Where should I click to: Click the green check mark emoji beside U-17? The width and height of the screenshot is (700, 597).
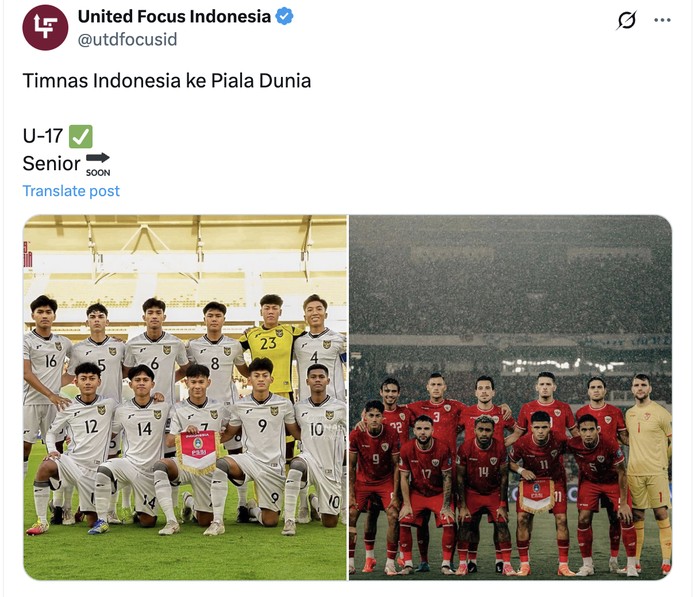click(81, 136)
